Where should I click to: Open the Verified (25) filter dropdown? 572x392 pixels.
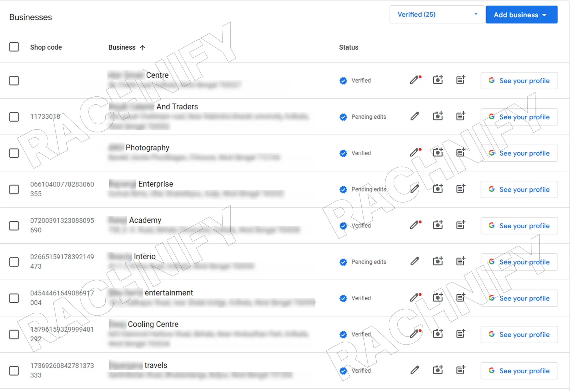point(437,15)
